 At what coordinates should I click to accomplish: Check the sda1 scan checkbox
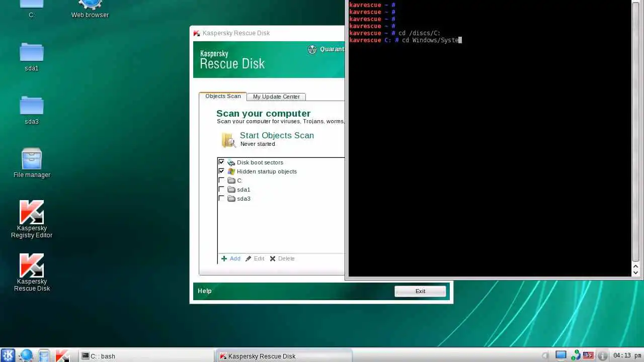click(221, 190)
